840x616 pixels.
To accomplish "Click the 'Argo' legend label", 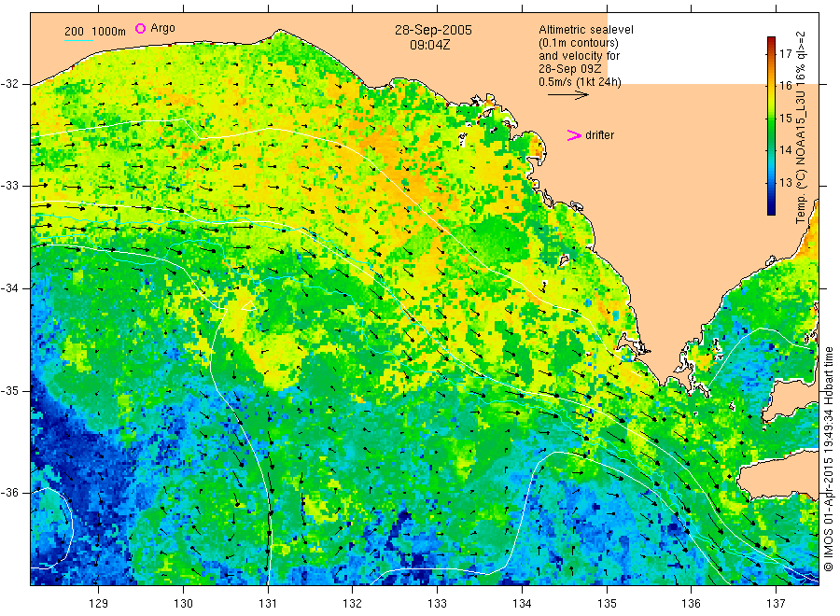I will tap(162, 28).
